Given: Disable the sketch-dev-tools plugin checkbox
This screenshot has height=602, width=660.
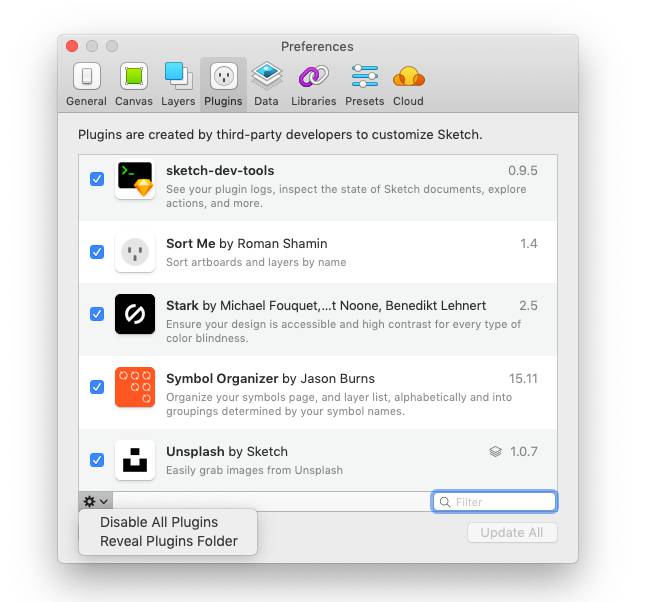Looking at the screenshot, I should [97, 179].
